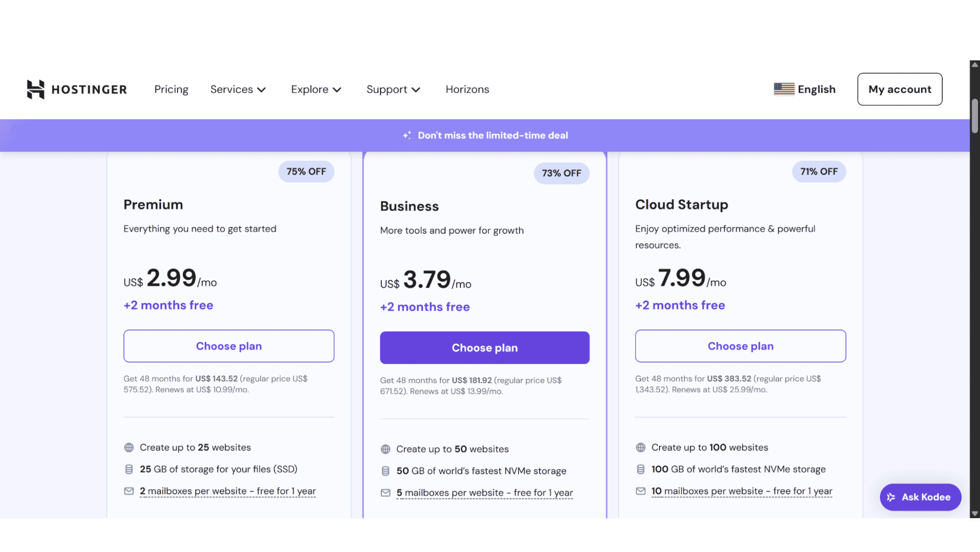Click the mail icon beside 5 mailboxes
980x552 pixels.
(x=386, y=493)
